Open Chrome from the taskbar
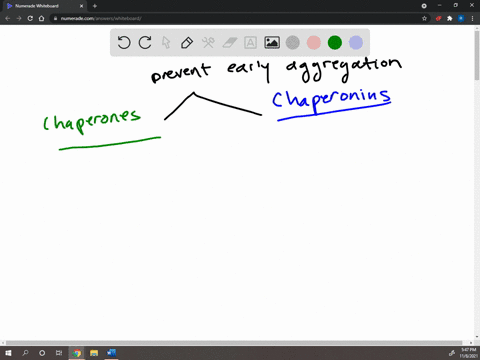The image size is (480, 360). 77,353
